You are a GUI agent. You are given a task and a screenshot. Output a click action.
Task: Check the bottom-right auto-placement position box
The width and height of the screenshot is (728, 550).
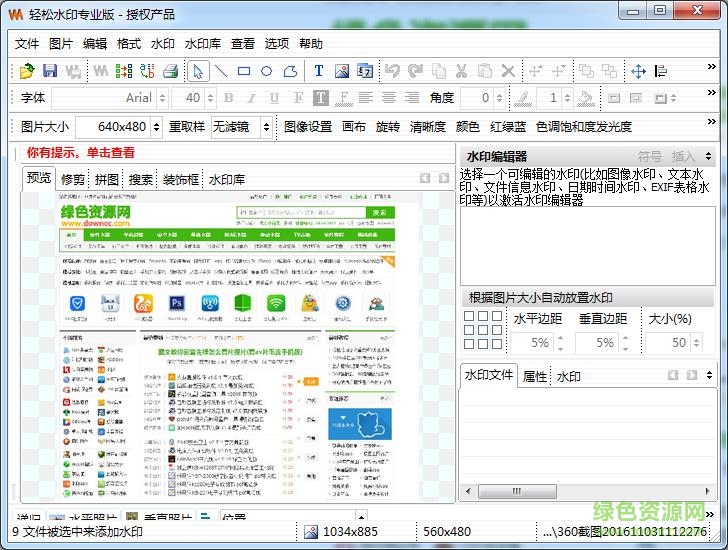497,344
